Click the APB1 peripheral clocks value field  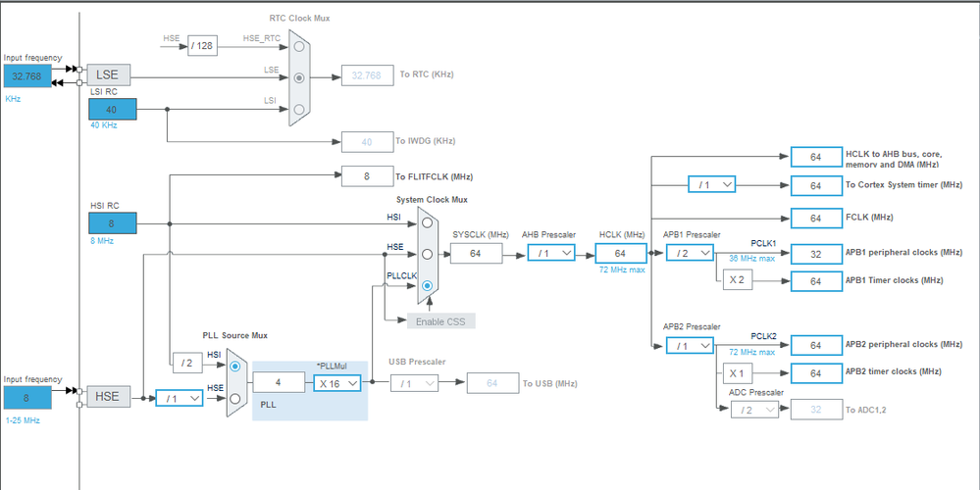coord(815,254)
